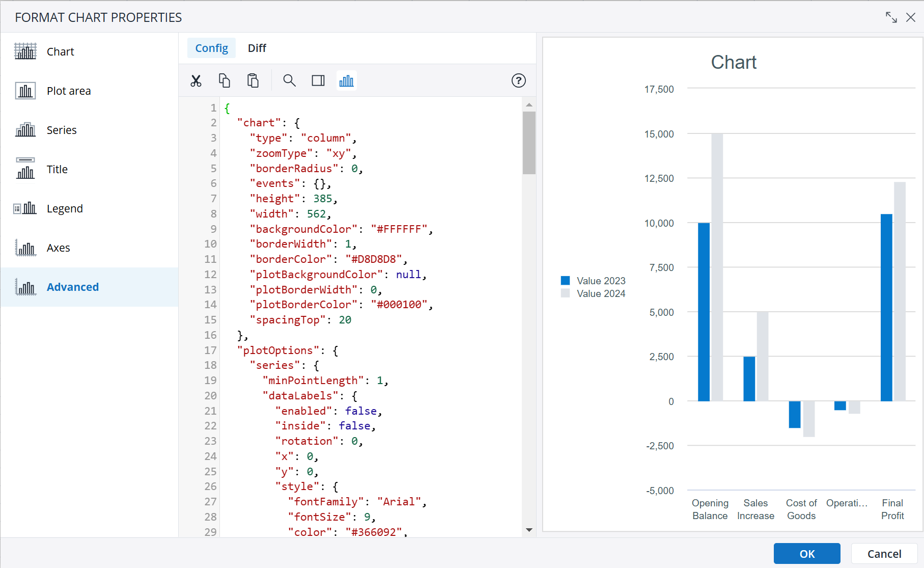The height and width of the screenshot is (568, 924).
Task: Click the Cancel button
Action: [884, 554]
